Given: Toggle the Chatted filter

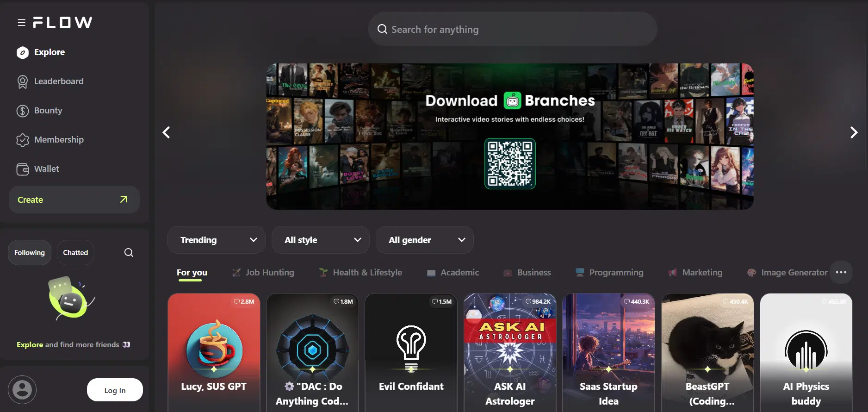Looking at the screenshot, I should [x=75, y=252].
